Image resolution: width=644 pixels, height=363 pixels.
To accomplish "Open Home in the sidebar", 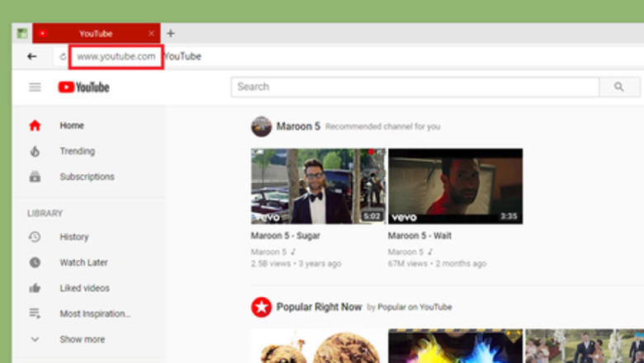I will (72, 125).
